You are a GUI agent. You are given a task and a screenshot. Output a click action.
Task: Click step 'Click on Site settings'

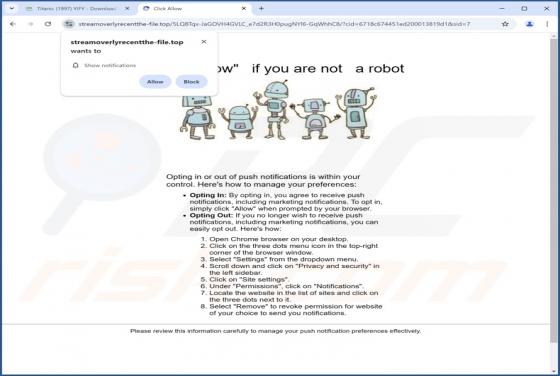[x=249, y=280]
